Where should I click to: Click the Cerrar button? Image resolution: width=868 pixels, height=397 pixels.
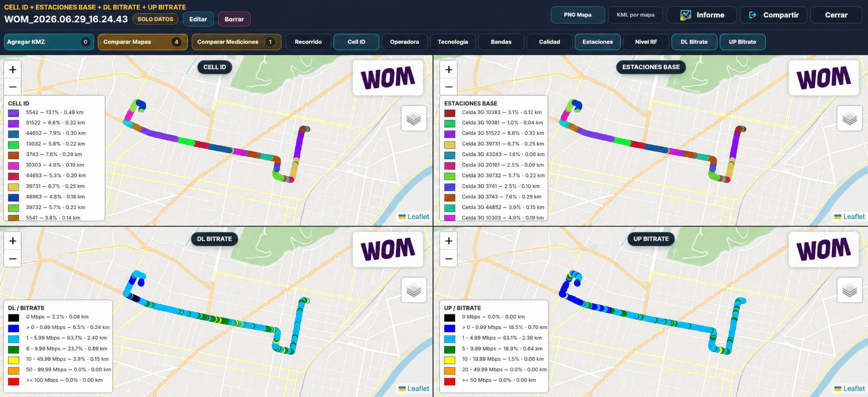(x=836, y=15)
